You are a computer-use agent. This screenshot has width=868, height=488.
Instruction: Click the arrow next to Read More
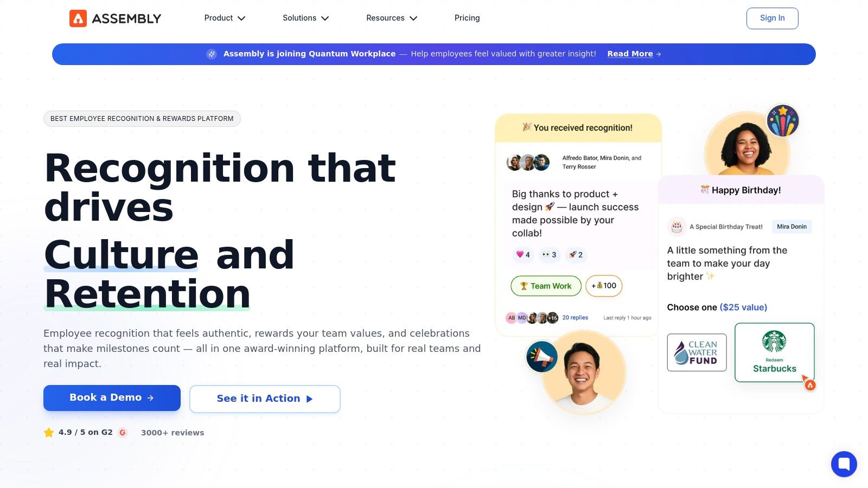[659, 54]
